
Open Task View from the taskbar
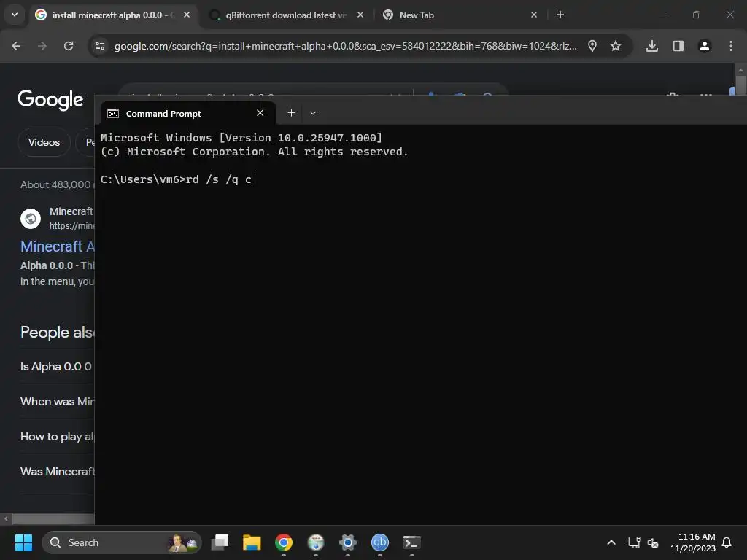[220, 542]
